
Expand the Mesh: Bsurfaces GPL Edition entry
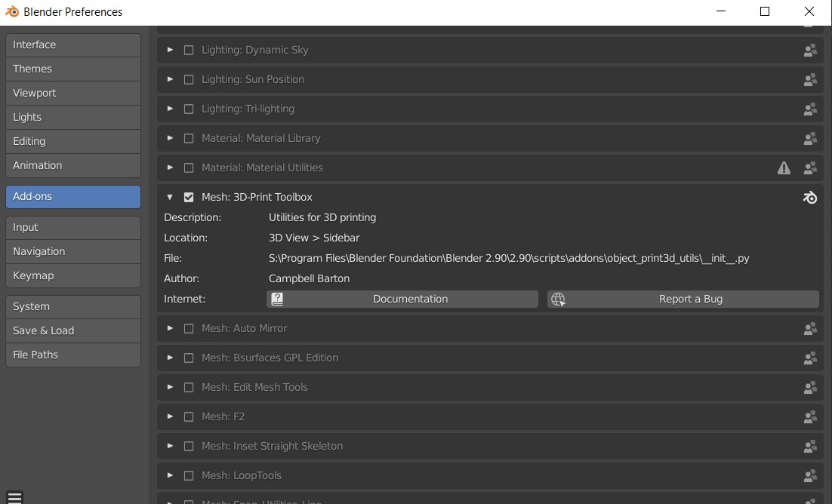(170, 358)
